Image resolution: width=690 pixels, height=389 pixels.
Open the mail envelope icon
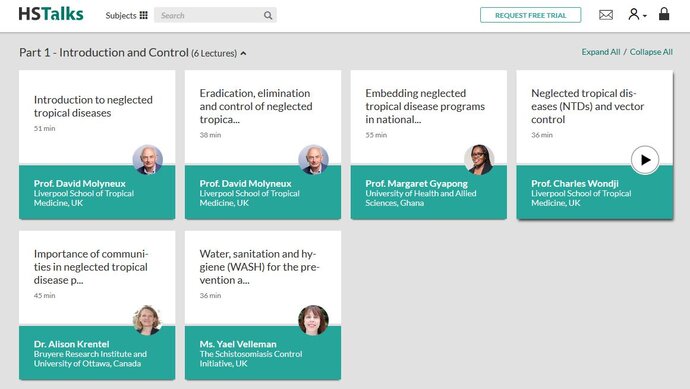[x=606, y=15]
